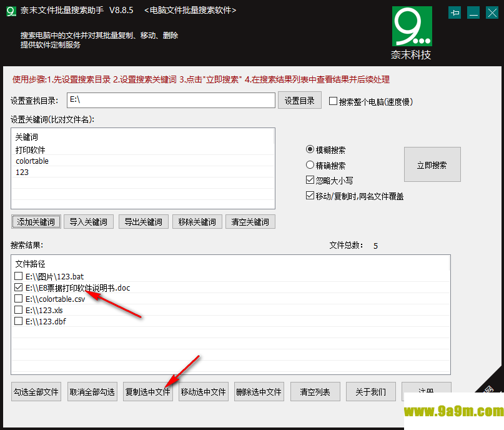Check the box for E:\\123.dbf
Screen dimensions: 504x430
click(19, 321)
